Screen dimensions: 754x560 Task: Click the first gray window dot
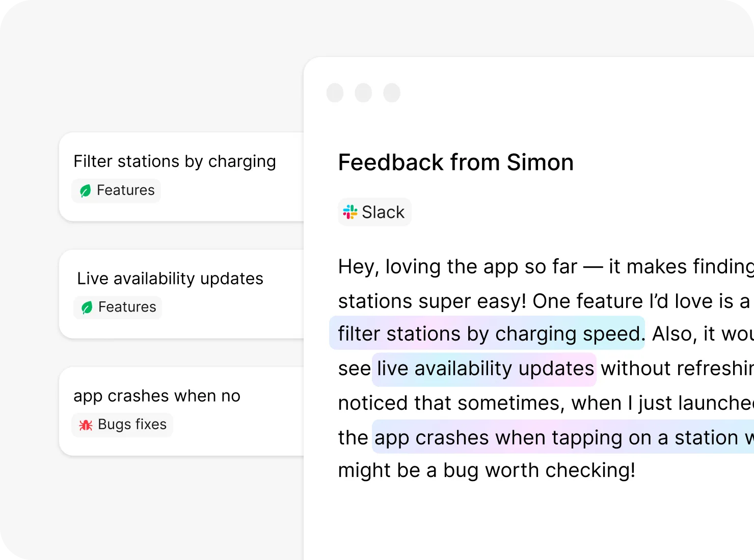(x=335, y=93)
